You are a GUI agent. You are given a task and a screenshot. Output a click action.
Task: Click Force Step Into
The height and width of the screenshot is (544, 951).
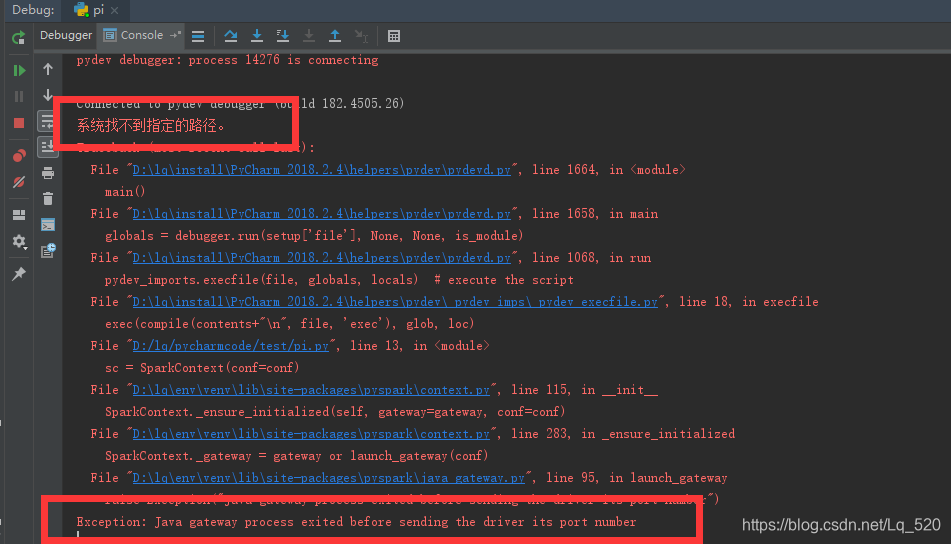click(309, 36)
